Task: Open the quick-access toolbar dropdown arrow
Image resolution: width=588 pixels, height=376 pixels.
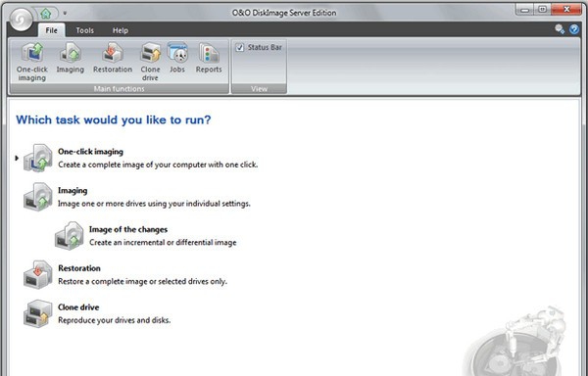Action: [65, 13]
